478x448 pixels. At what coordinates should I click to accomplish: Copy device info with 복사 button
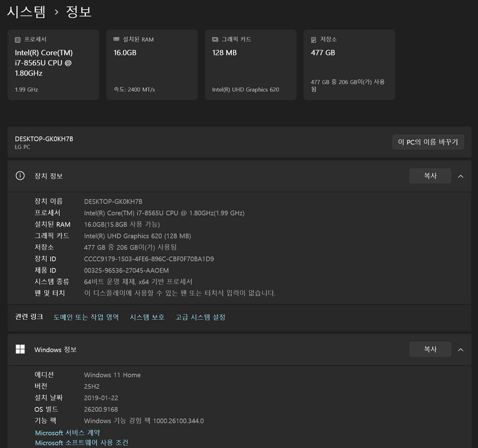tap(430, 176)
